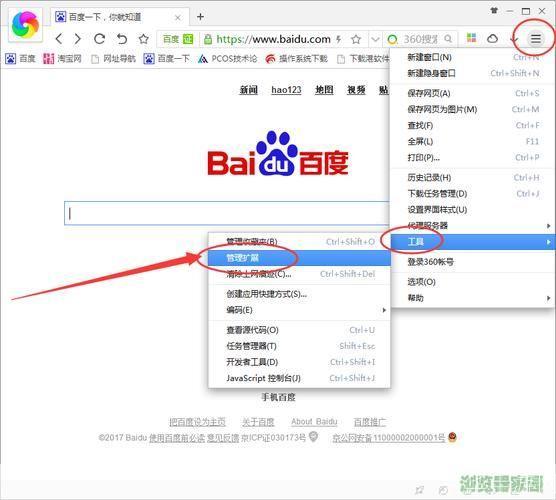Close the 百度一下 tab
The height and width of the screenshot is (500, 556).
pyautogui.click(x=178, y=17)
